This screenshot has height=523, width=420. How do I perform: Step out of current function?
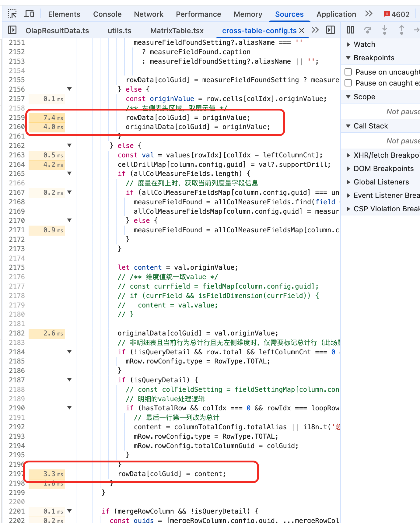click(402, 30)
